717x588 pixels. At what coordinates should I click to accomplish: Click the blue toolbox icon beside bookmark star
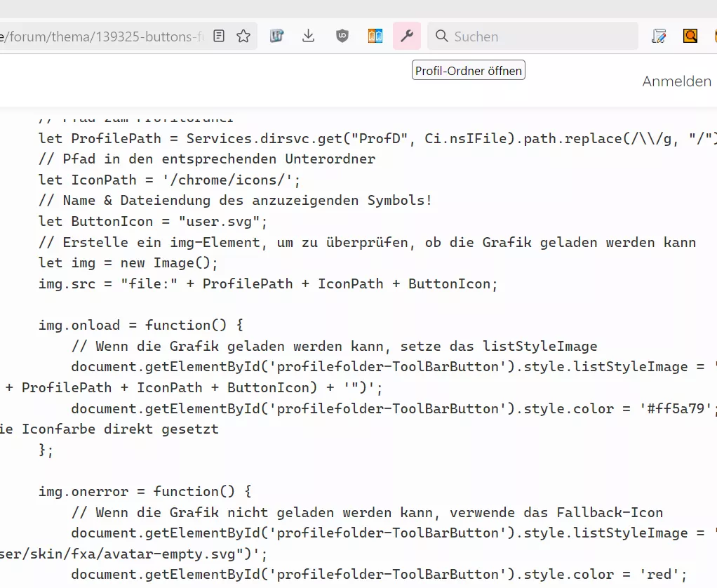click(276, 36)
